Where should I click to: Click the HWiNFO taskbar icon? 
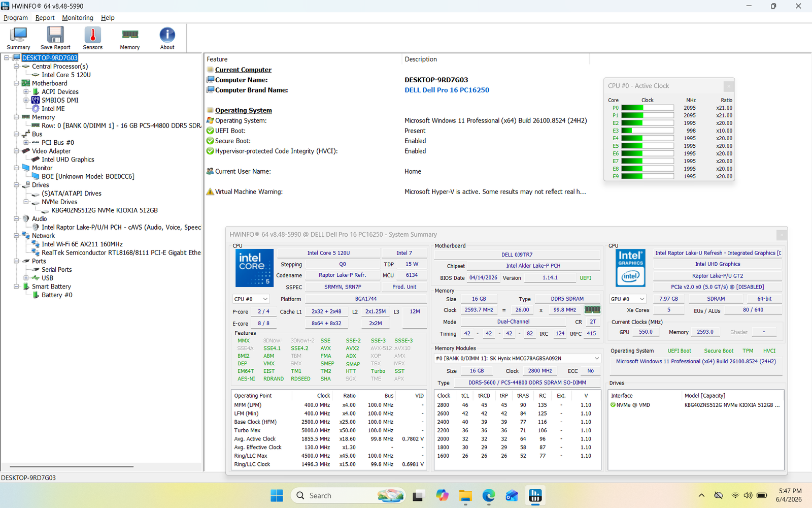(535, 495)
